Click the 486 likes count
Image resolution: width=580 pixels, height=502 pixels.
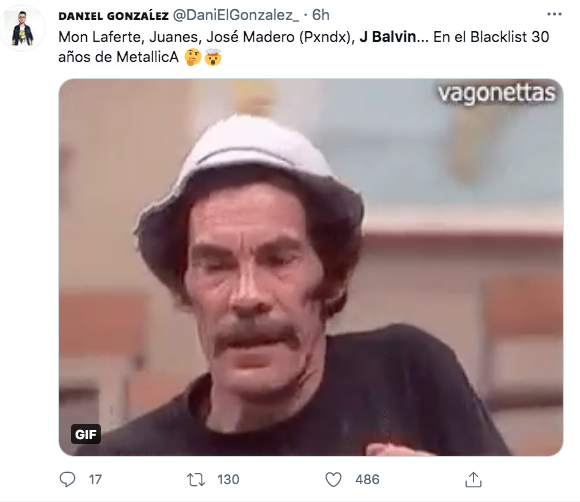pos(367,480)
